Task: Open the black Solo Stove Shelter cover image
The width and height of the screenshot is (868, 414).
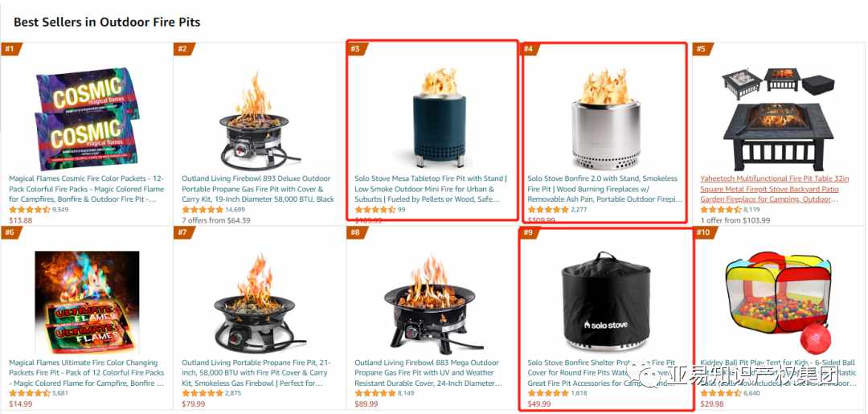Action: tap(606, 302)
